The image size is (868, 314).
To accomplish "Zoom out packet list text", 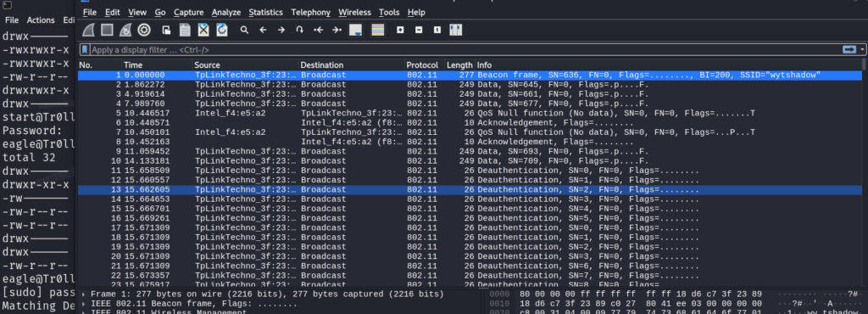I will (x=419, y=30).
